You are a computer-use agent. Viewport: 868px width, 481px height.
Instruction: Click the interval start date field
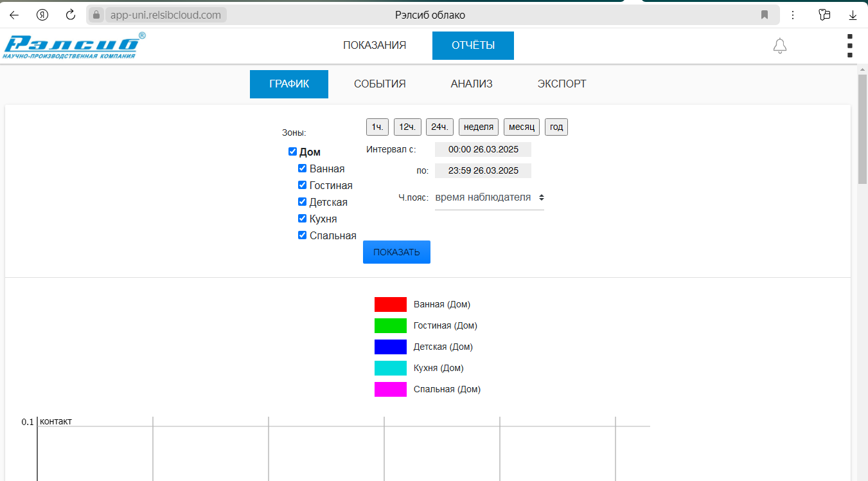[x=483, y=150]
